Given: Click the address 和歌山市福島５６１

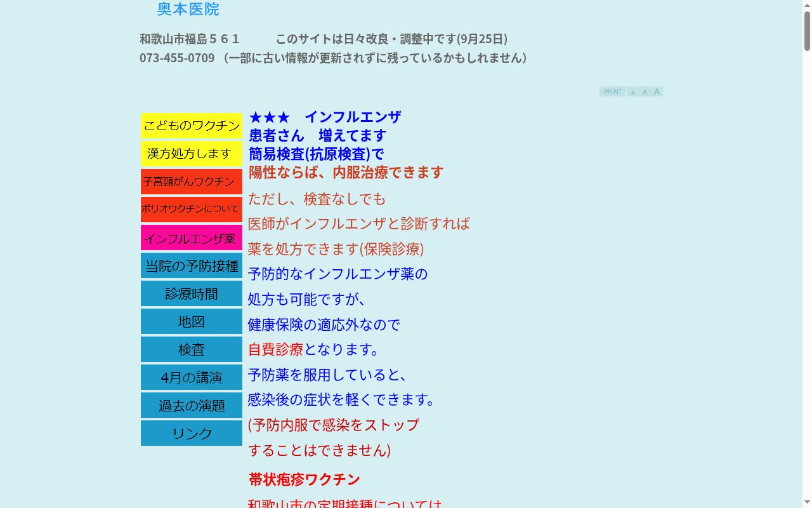Looking at the screenshot, I should 190,39.
